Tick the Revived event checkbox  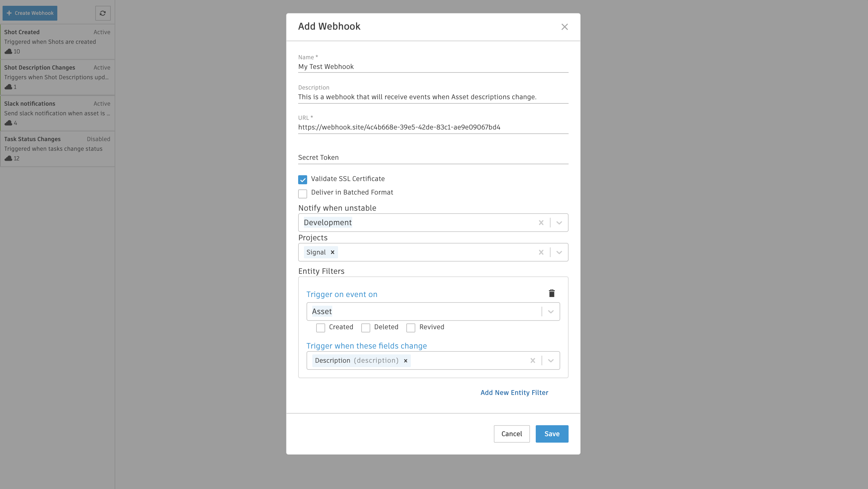tap(410, 328)
